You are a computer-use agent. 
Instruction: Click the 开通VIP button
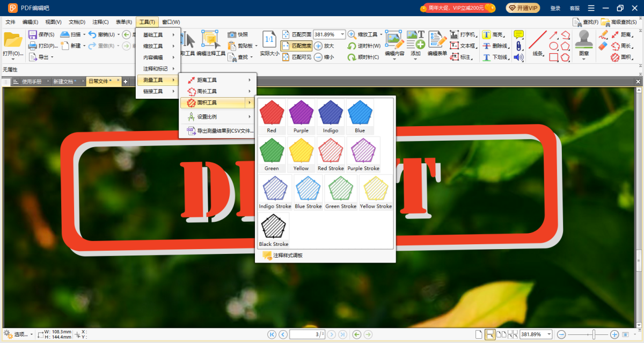pyautogui.click(x=523, y=8)
